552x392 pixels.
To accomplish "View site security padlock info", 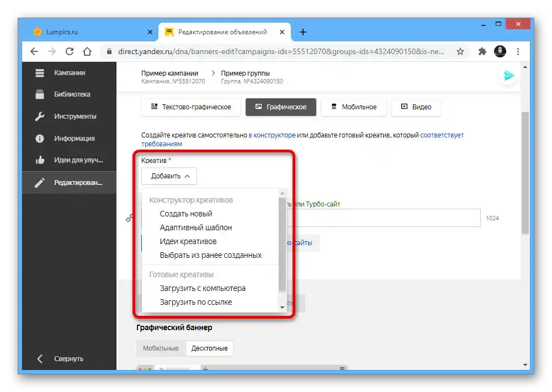I will point(109,51).
